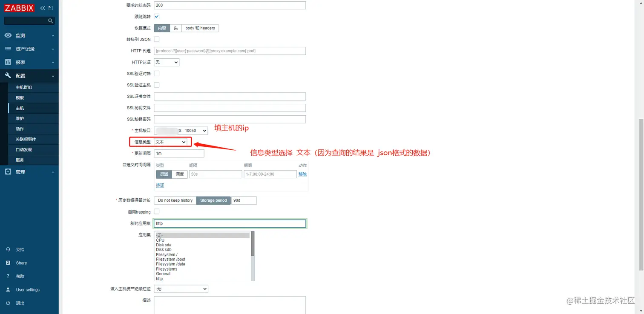The height and width of the screenshot is (314, 644).
Task: Open the 主机接口 dropdown
Action: (x=181, y=131)
